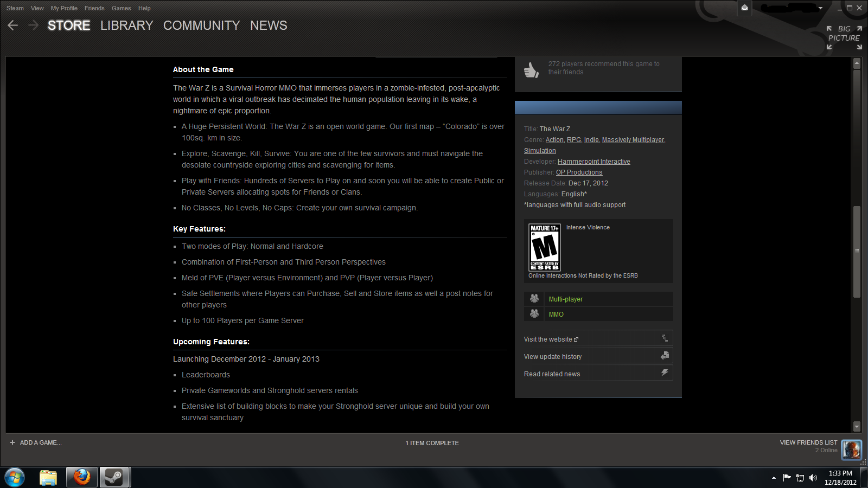868x488 pixels.
Task: Click Add a Game button
Action: pyautogui.click(x=36, y=442)
